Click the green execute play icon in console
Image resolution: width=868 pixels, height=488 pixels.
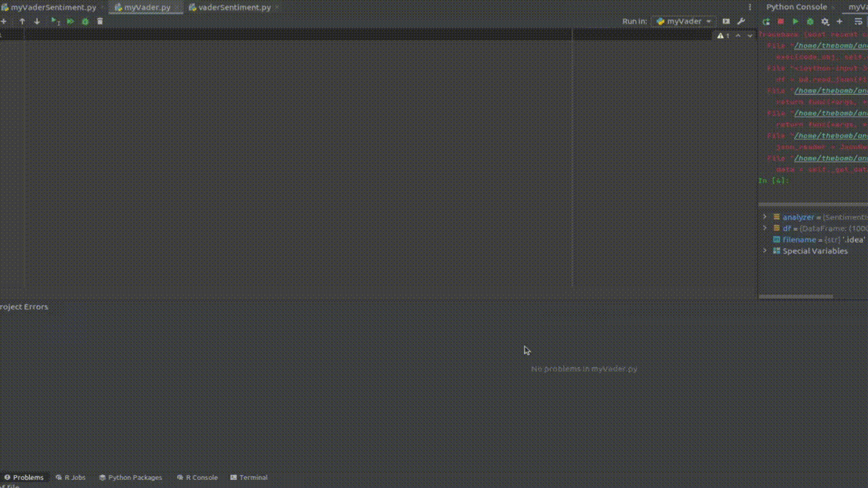coord(795,22)
